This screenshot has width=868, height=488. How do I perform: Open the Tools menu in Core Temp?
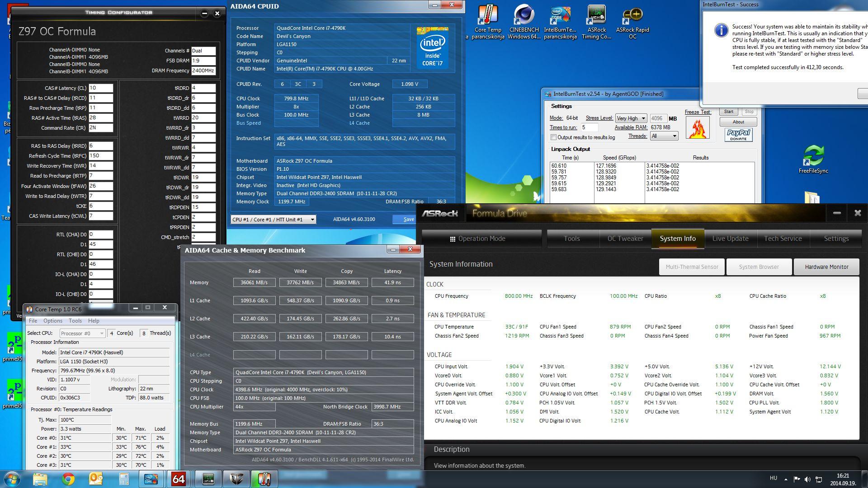tap(75, 321)
